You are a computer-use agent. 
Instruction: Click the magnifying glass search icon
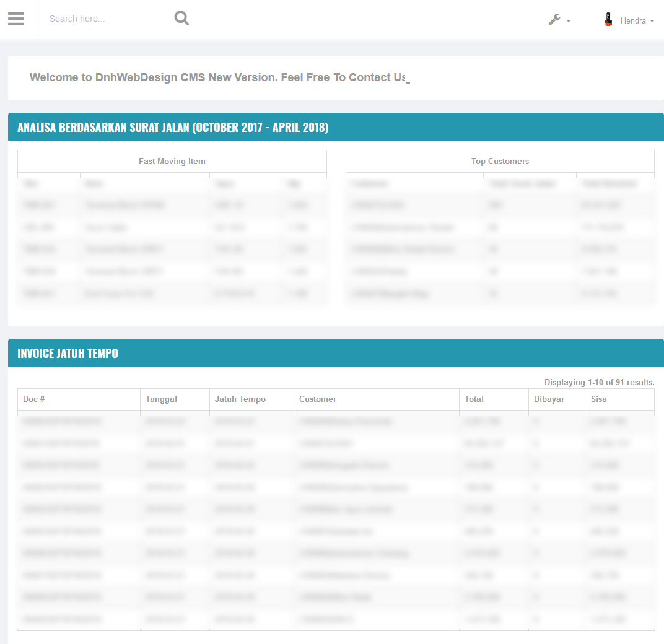click(181, 19)
